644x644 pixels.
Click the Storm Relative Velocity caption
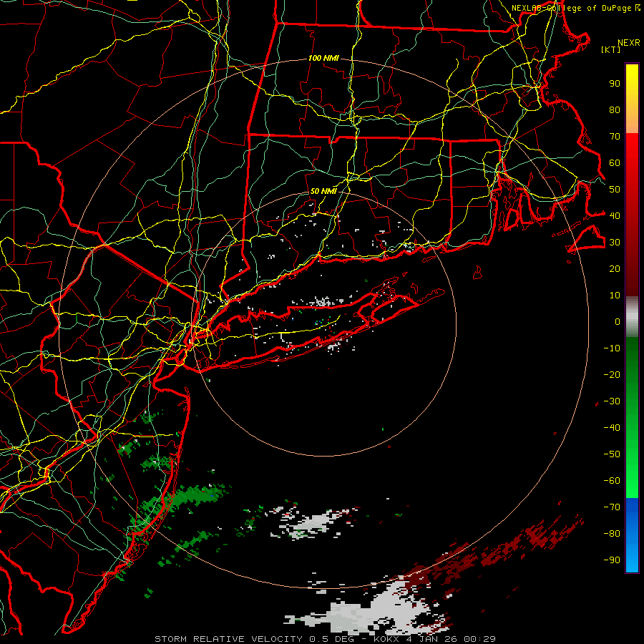[x=325, y=639]
